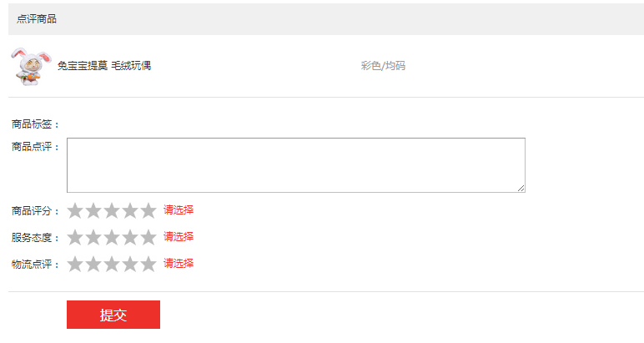Select the third star for 物流点评
This screenshot has height=343, width=644.
click(x=112, y=264)
